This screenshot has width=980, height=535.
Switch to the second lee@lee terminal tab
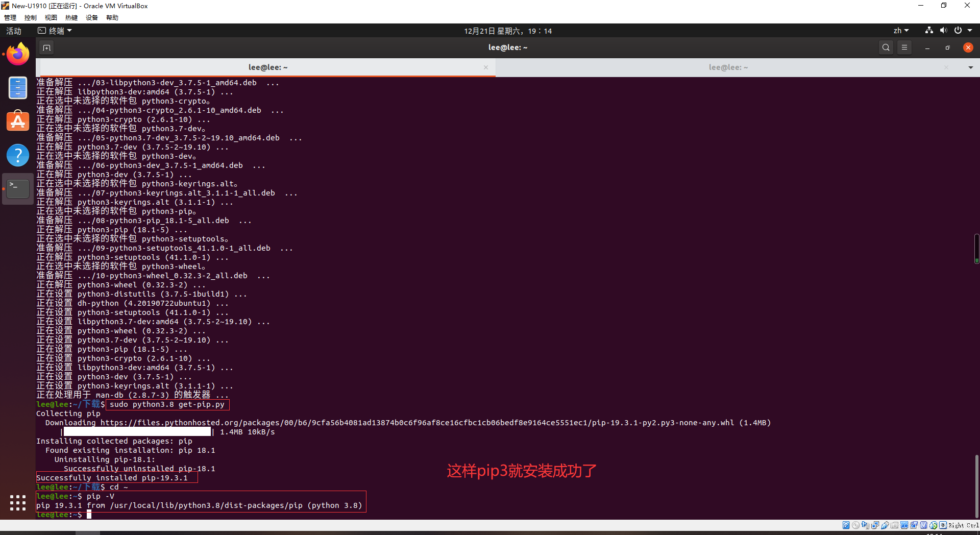(728, 67)
